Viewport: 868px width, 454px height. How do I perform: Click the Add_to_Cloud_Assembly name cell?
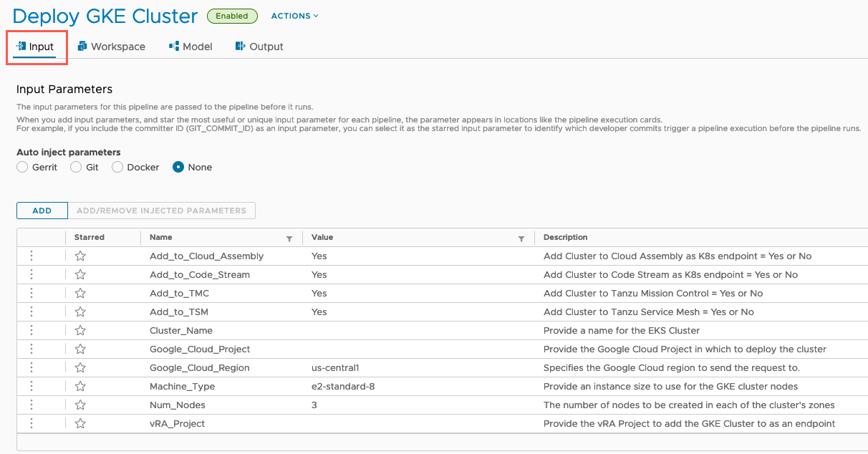[x=207, y=256]
